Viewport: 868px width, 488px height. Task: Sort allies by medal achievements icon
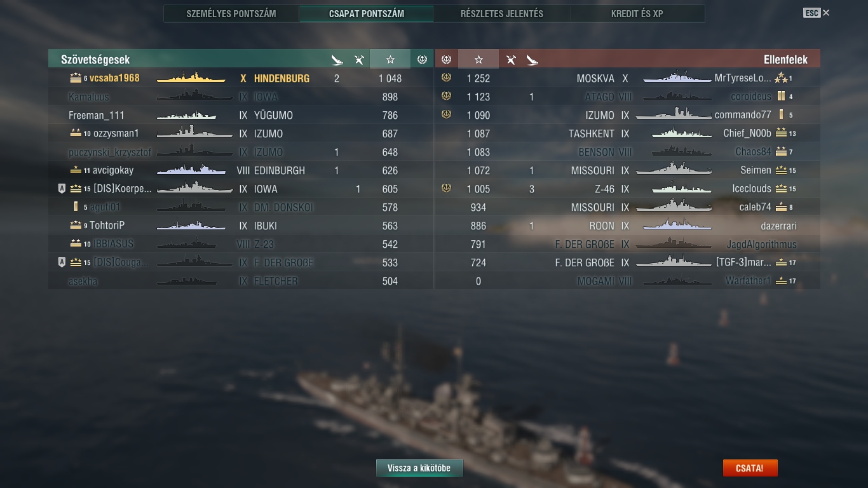point(422,59)
